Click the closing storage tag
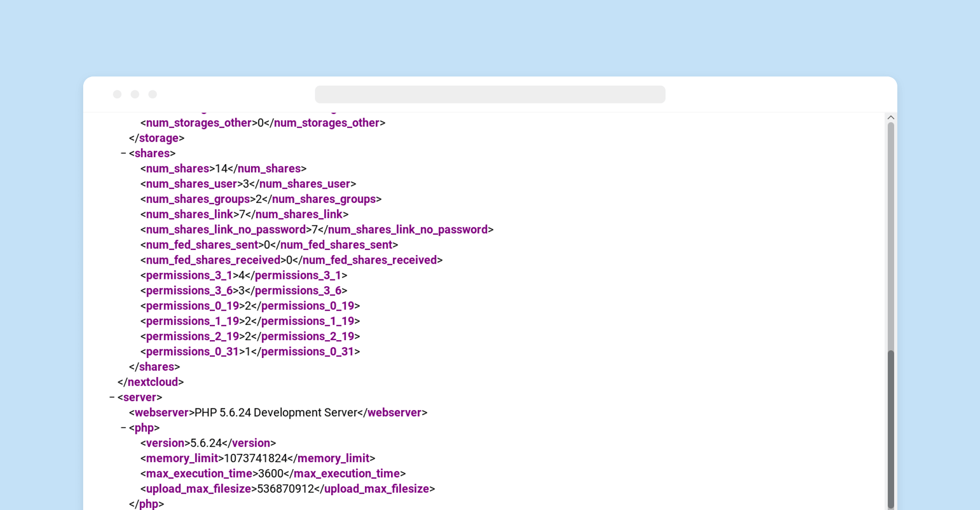This screenshot has height=510, width=980. 157,138
